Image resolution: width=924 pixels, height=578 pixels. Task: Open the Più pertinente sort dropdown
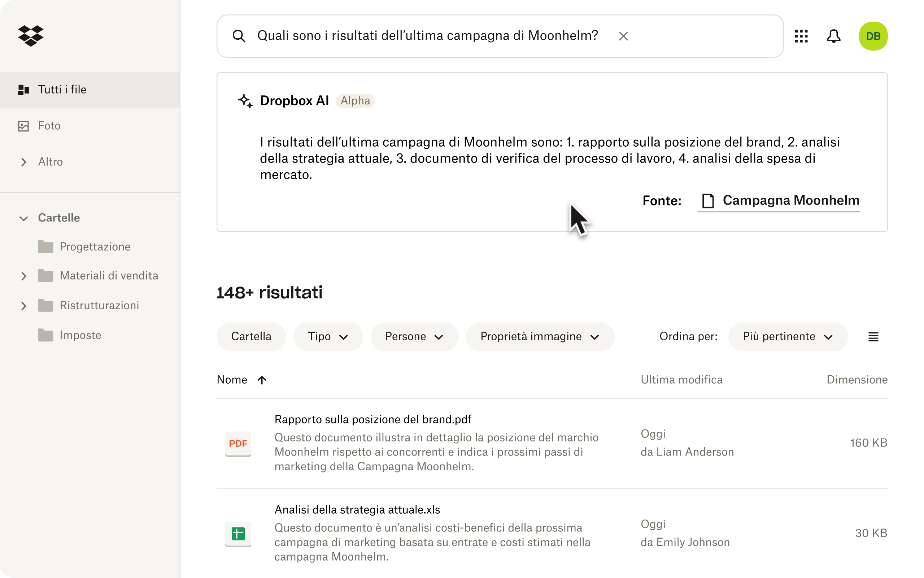point(788,337)
